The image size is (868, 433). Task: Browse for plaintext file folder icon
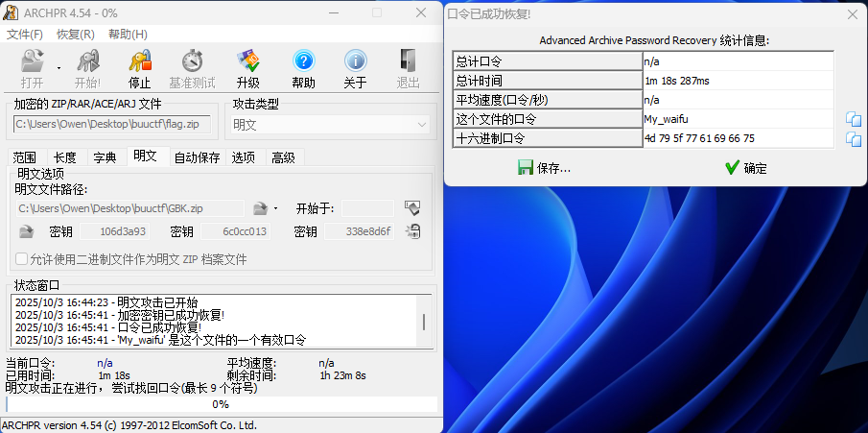[x=260, y=209]
